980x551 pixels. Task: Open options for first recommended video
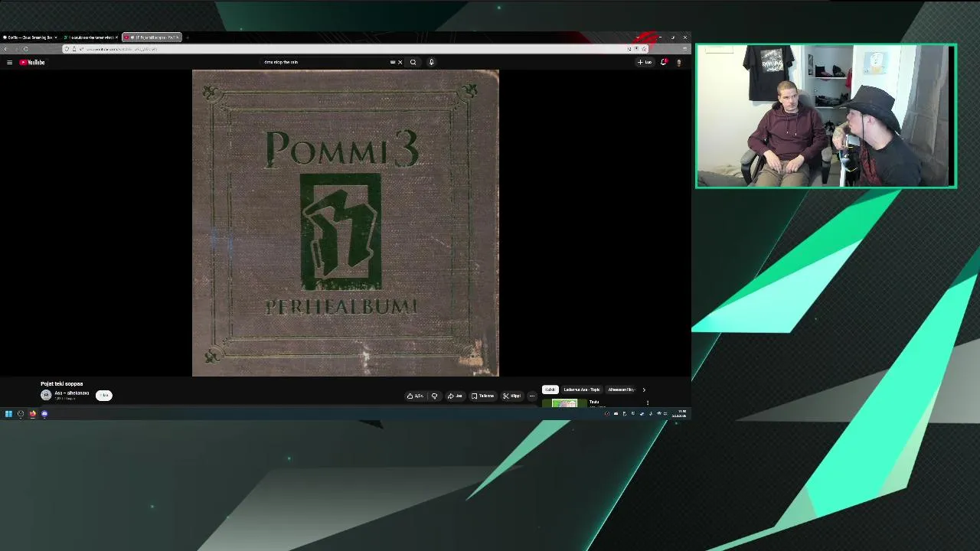pyautogui.click(x=648, y=403)
